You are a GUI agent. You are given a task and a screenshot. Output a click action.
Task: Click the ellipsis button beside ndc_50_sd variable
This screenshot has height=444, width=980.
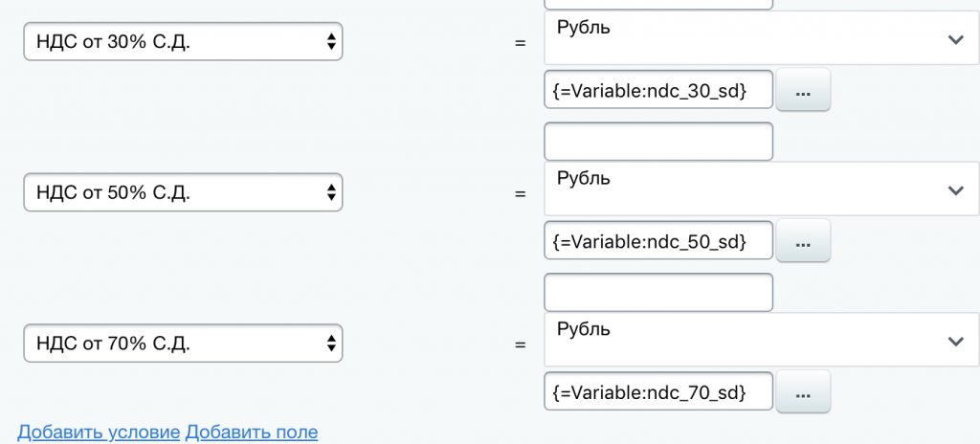coord(803,242)
